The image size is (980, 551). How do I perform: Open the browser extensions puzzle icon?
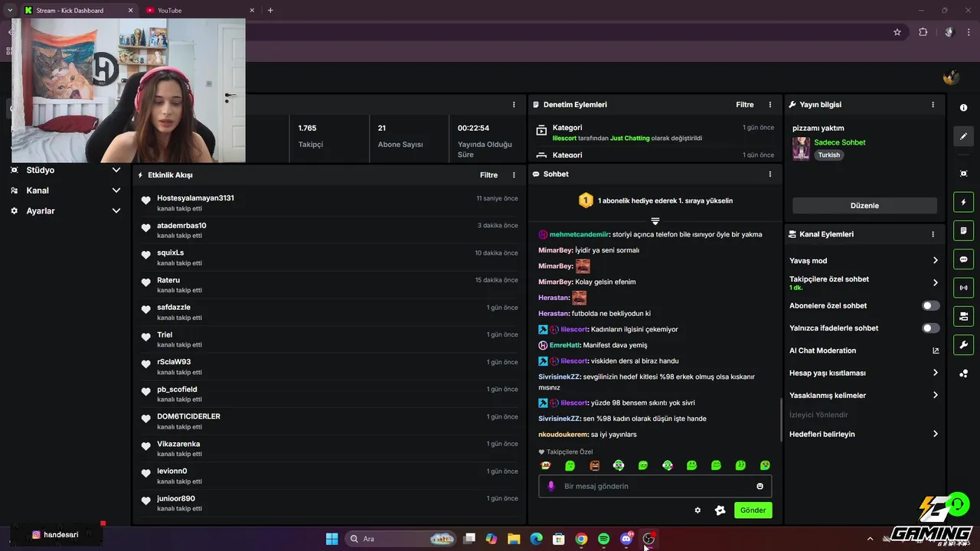[x=923, y=32]
